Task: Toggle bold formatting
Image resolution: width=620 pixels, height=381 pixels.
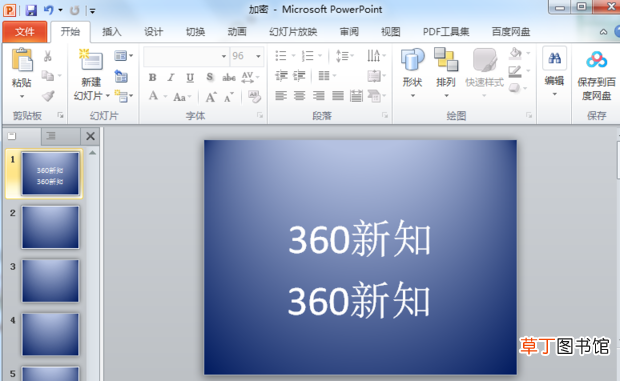Action: tap(152, 77)
